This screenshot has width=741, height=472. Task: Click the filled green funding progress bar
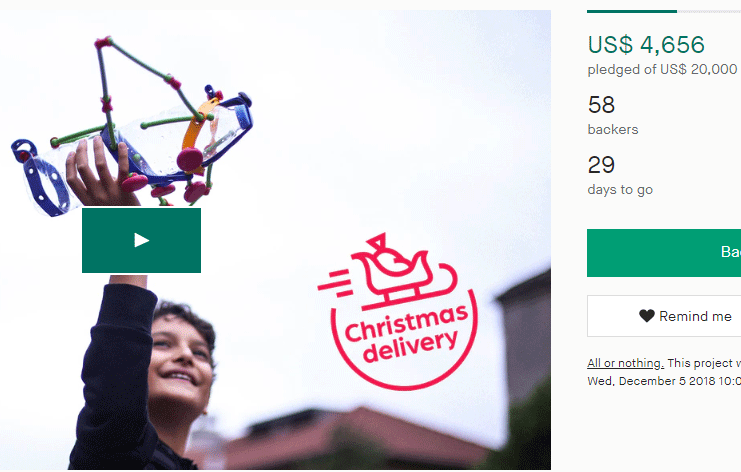632,11
